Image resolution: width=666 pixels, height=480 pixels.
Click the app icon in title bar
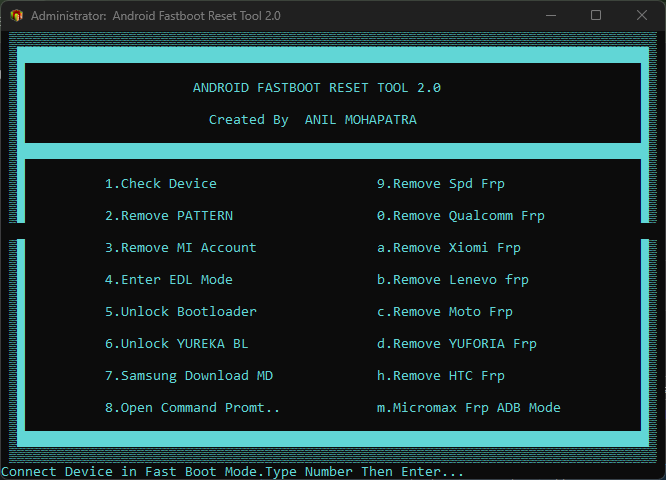(x=17, y=16)
